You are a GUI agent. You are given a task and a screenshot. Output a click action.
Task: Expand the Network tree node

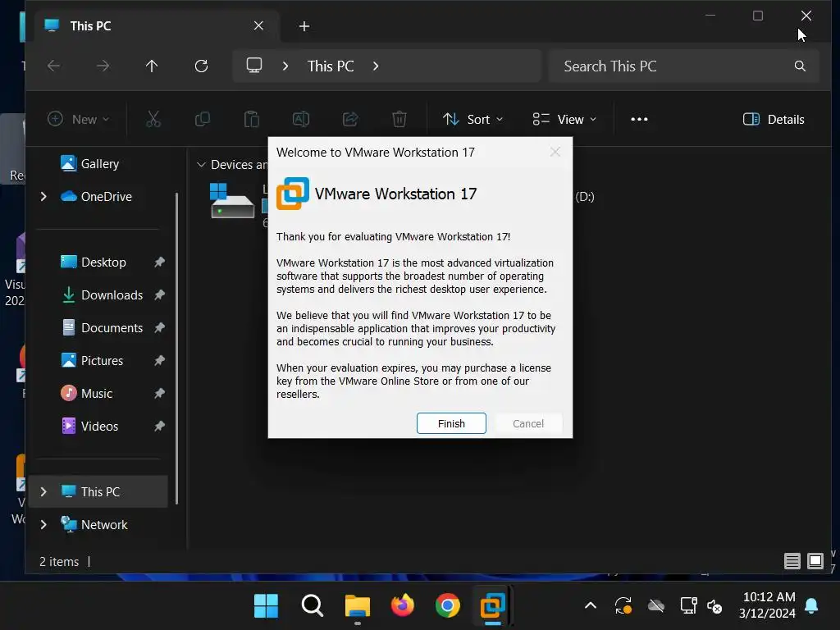pyautogui.click(x=44, y=524)
